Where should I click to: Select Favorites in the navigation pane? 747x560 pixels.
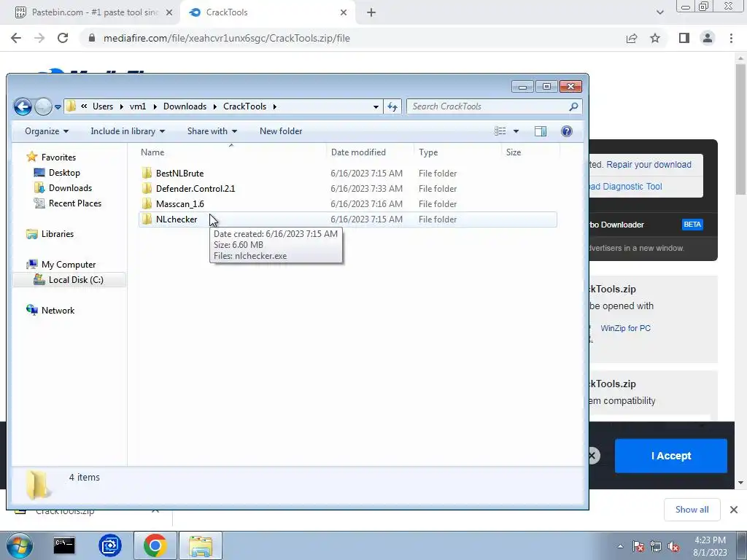[x=58, y=157]
